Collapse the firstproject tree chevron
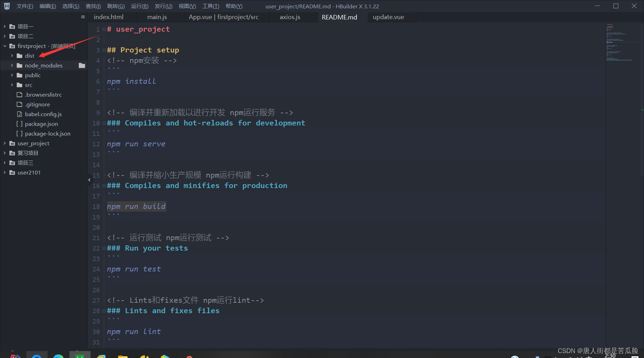This screenshot has width=644, height=358. pos(5,46)
